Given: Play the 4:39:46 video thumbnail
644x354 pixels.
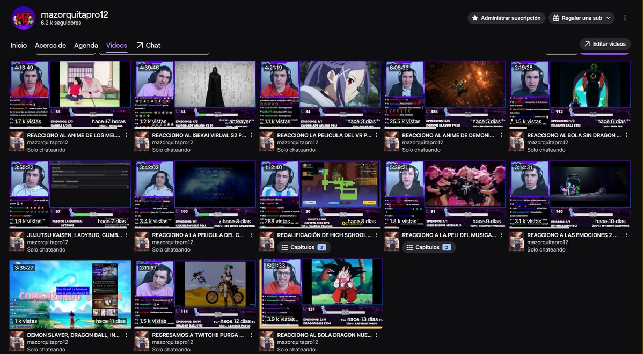Looking at the screenshot, I should (x=195, y=94).
